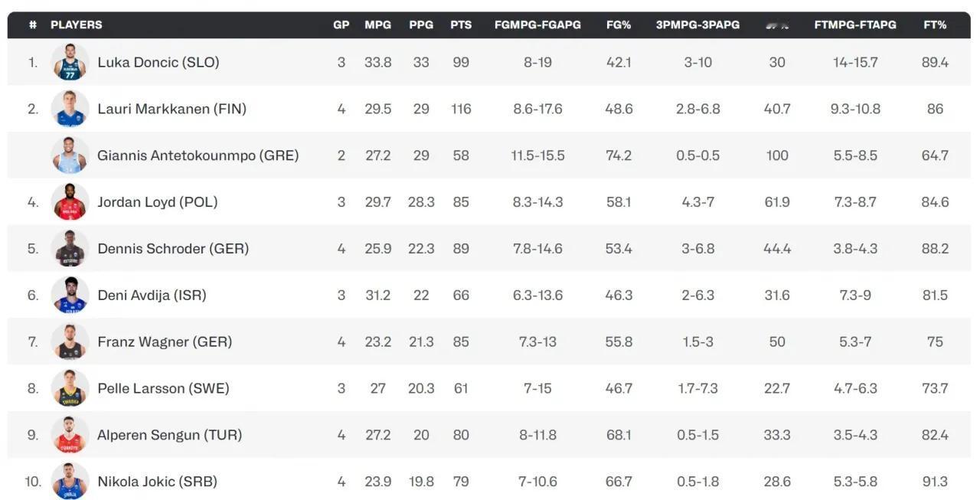This screenshot has width=980, height=500.
Task: Select Deni Avdija's headshot thumbnail
Action: coord(70,295)
